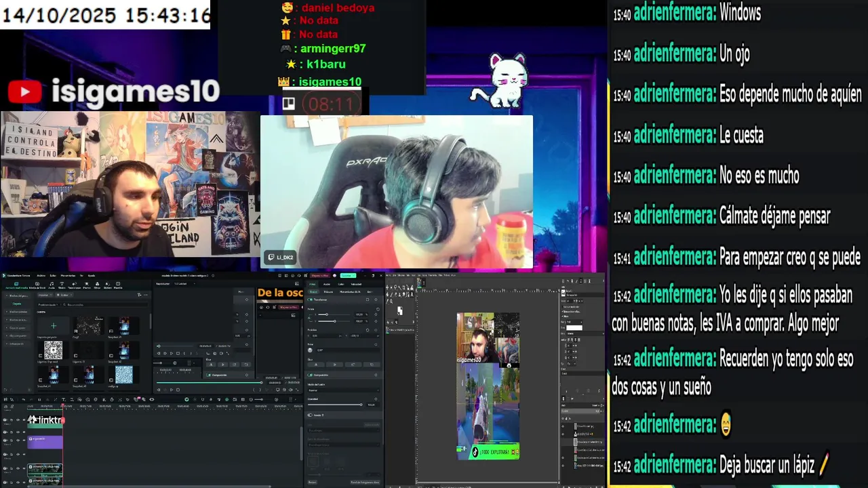Open the Transiciones tab
868x488 pixels.
75,285
